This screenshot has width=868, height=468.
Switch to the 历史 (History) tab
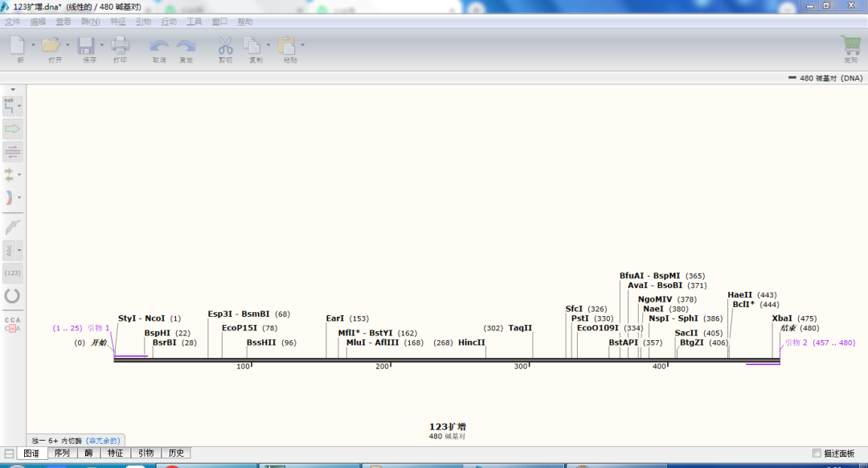click(176, 453)
